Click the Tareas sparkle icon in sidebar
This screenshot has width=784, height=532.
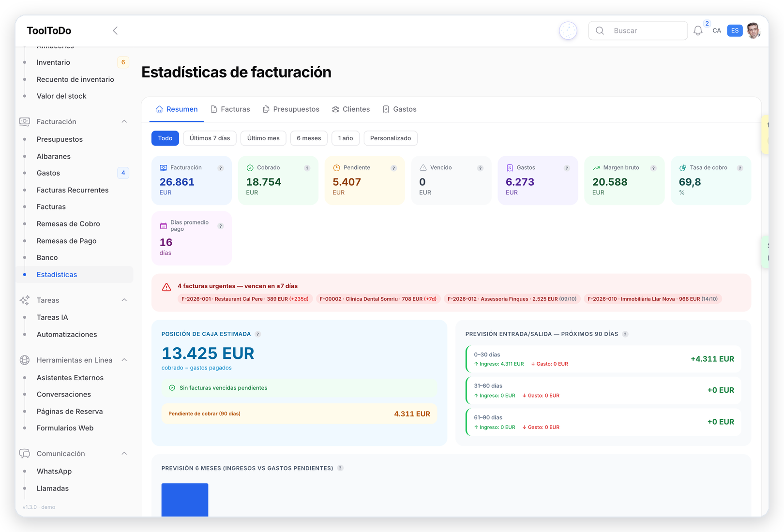25,300
